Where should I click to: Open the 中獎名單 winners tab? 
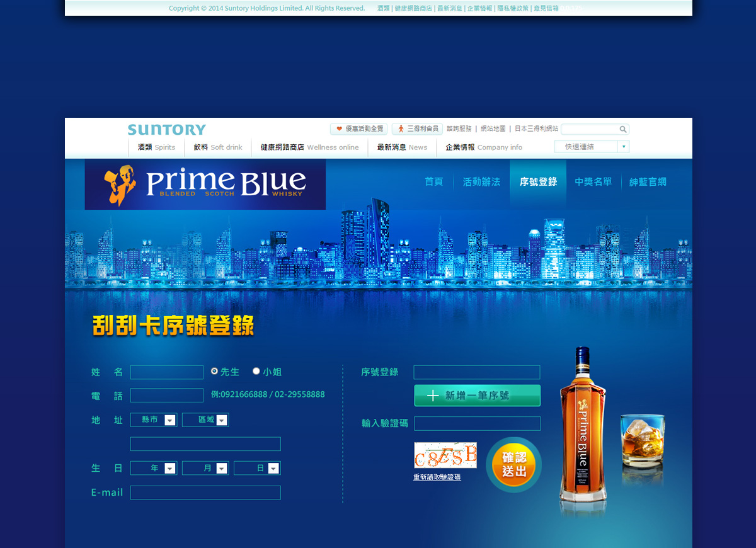tap(593, 182)
